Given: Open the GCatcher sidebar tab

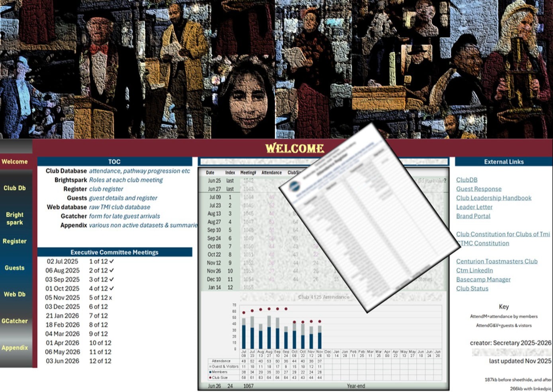Looking at the screenshot, I should (x=15, y=321).
